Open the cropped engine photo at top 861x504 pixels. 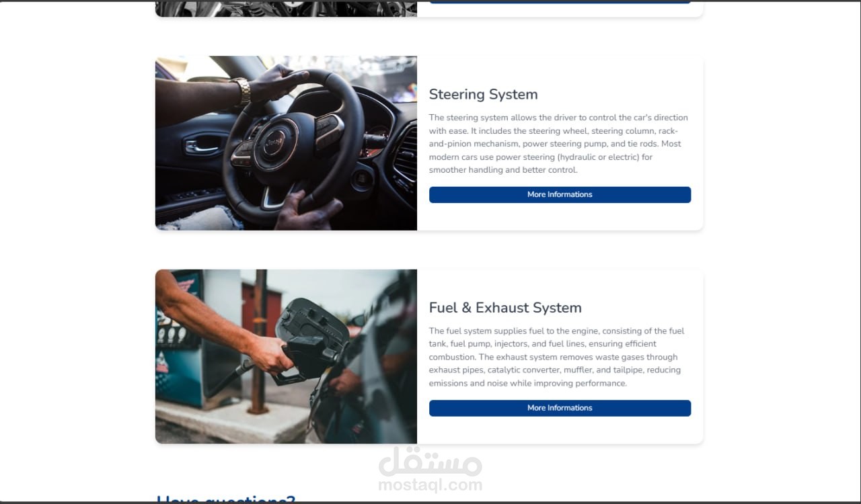pos(286,8)
